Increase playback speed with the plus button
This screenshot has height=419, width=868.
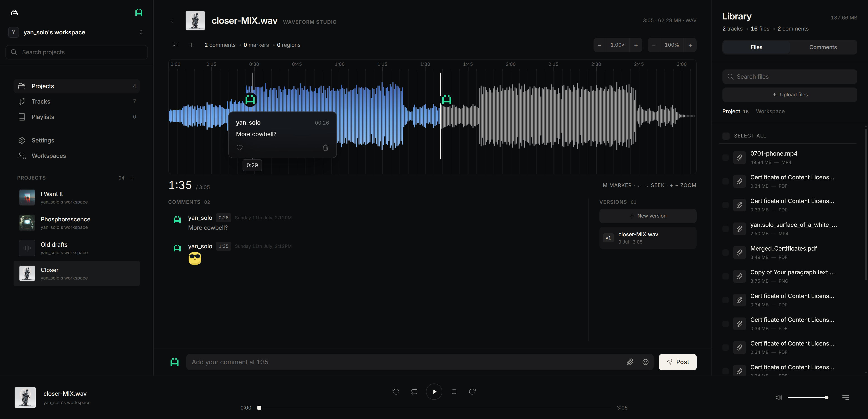point(636,45)
